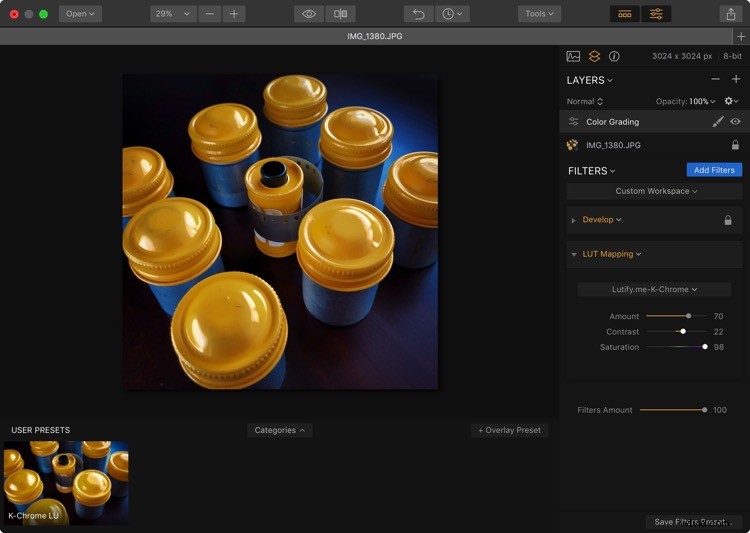Remove layer with the minus icon
This screenshot has width=750, height=533.
click(715, 79)
